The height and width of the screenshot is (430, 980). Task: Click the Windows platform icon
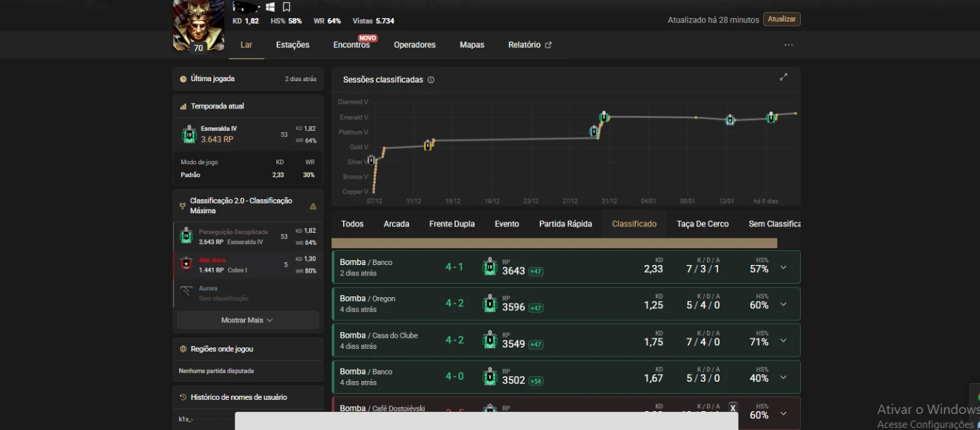point(270,7)
